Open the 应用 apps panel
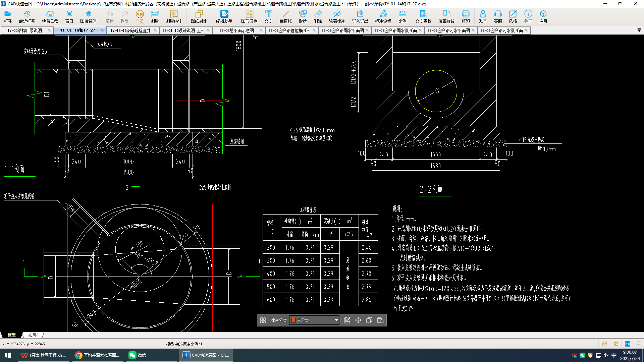 tap(543, 17)
